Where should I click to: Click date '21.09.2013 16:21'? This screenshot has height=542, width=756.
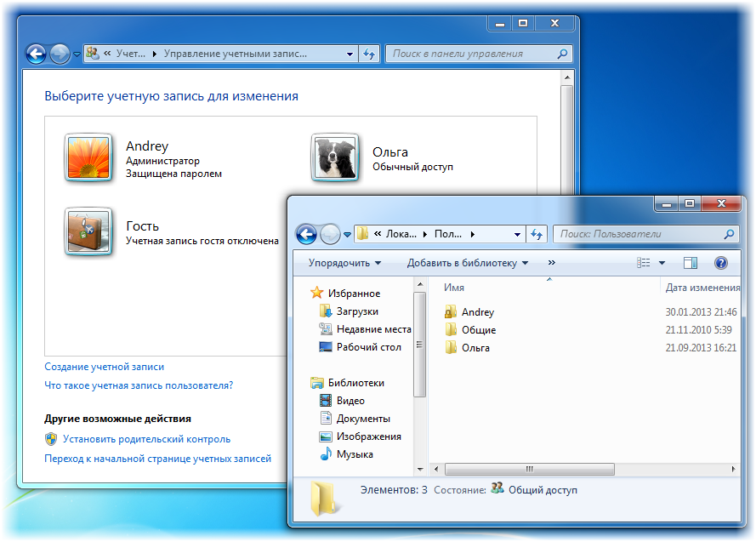click(701, 348)
